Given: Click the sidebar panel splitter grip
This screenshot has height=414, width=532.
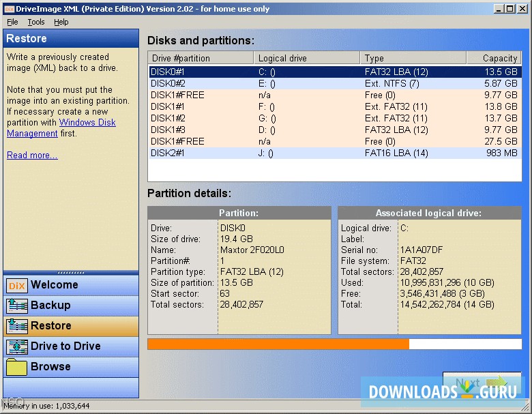Looking at the screenshot, I should pos(71,272).
